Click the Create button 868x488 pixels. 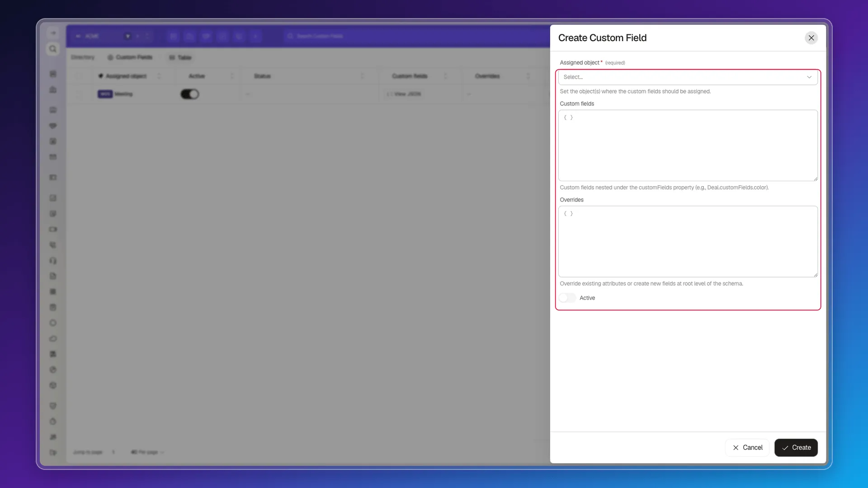pyautogui.click(x=796, y=448)
